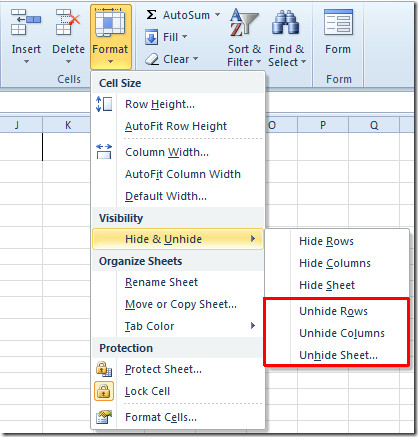Open the Find & Select dropdown arrow
Screen dimensions: 418x437
pyautogui.click(x=303, y=62)
